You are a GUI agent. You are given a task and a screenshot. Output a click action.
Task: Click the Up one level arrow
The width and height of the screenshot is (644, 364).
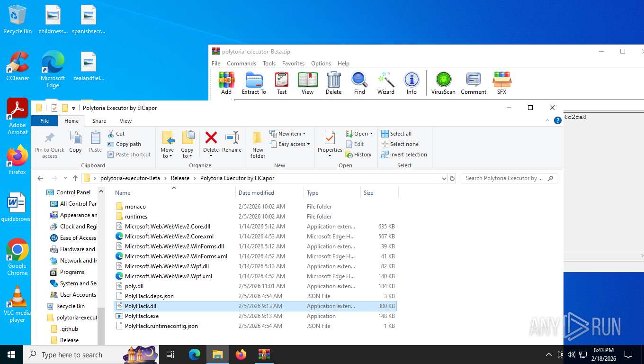coord(75,178)
